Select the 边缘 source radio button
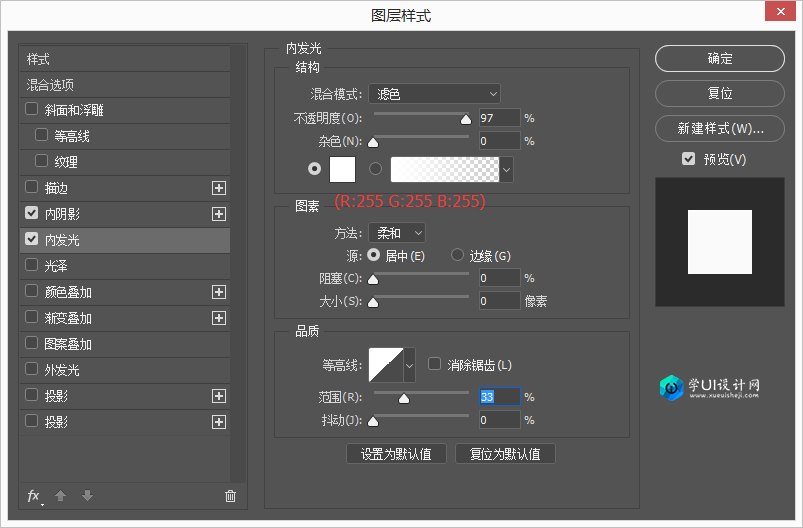803x528 pixels. (x=458, y=256)
